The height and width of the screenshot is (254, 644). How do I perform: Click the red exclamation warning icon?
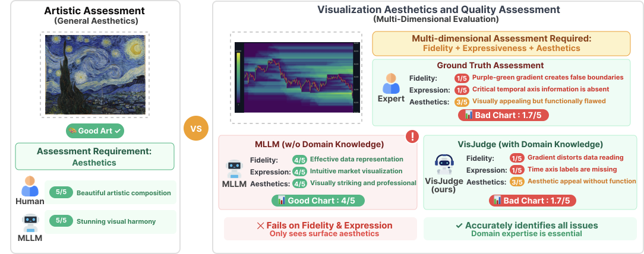(x=412, y=136)
